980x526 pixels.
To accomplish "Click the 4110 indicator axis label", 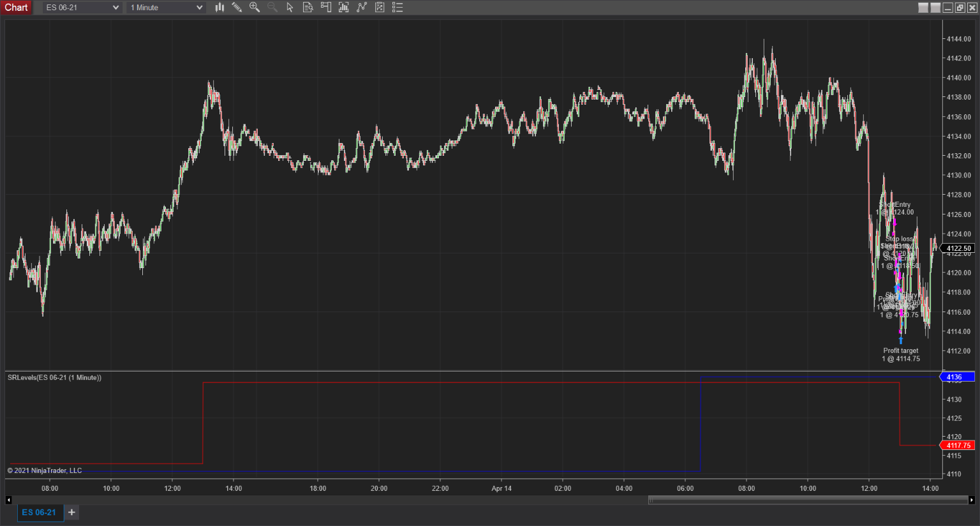I will click(x=954, y=474).
